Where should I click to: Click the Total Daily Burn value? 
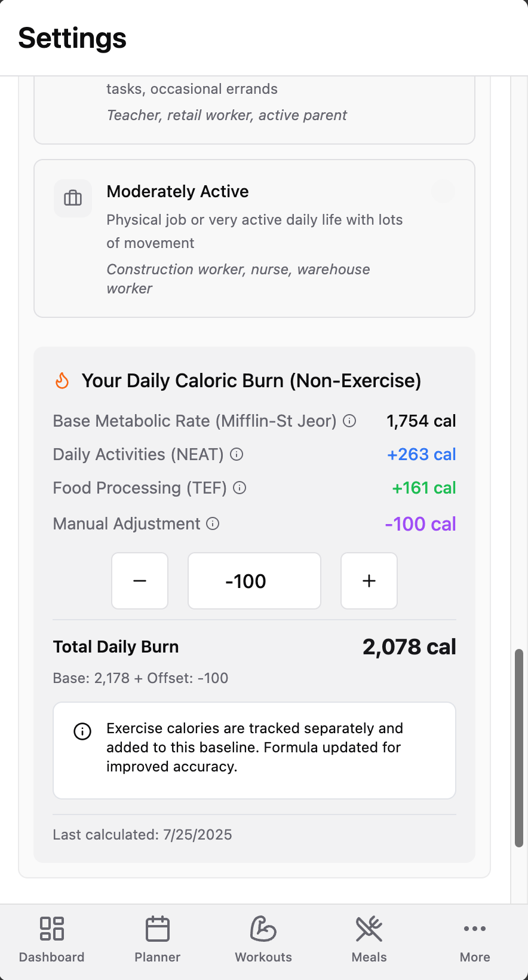[x=409, y=647]
